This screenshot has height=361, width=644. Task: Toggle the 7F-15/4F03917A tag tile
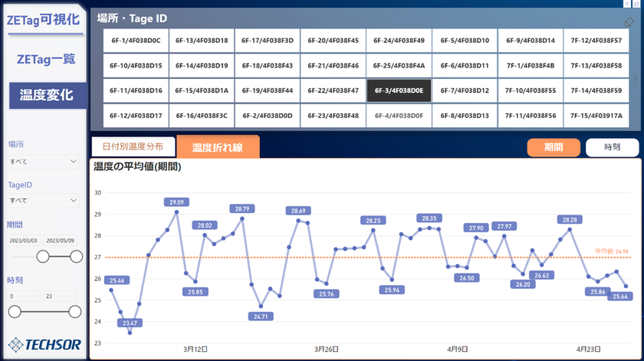[x=596, y=116]
